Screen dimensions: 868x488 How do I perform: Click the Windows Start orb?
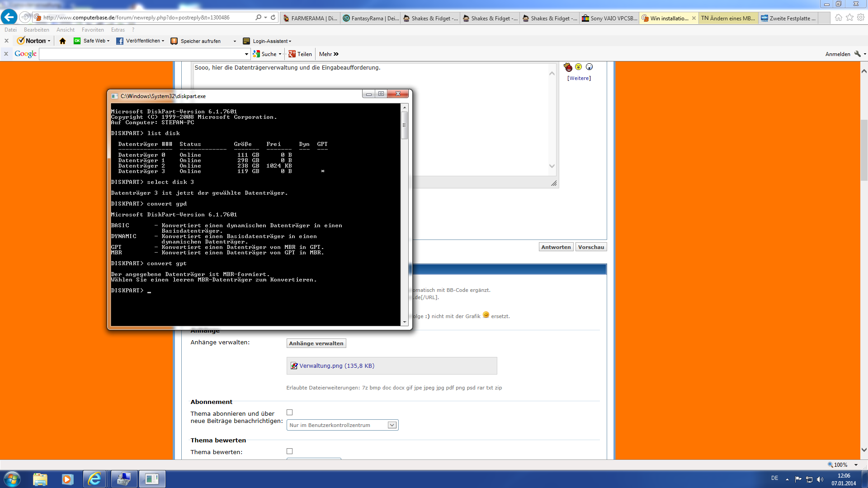[12, 479]
